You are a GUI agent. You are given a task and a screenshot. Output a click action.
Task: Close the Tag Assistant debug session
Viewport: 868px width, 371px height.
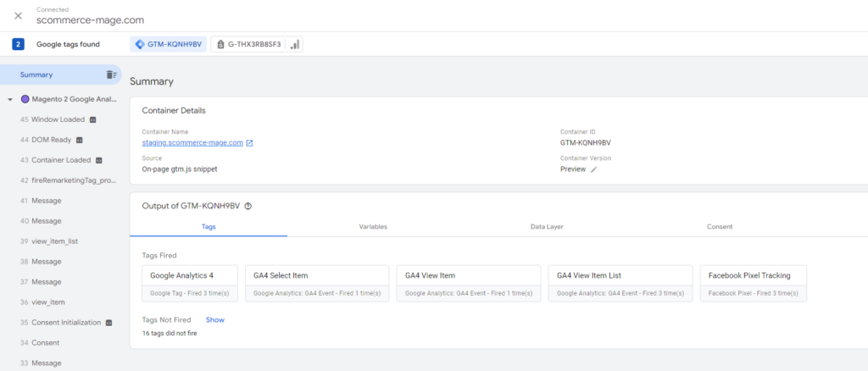(18, 16)
